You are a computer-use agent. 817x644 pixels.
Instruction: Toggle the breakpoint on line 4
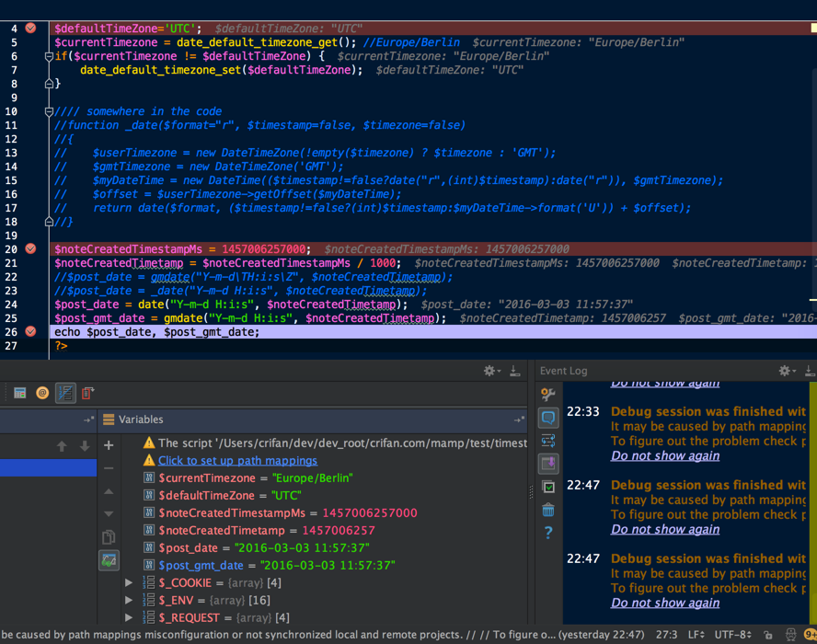tap(30, 29)
